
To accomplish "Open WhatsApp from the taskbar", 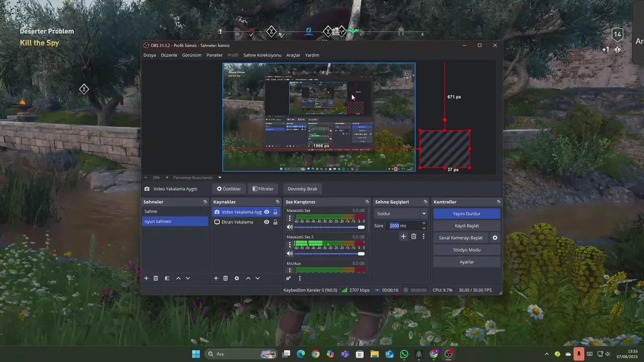I will pos(404,354).
